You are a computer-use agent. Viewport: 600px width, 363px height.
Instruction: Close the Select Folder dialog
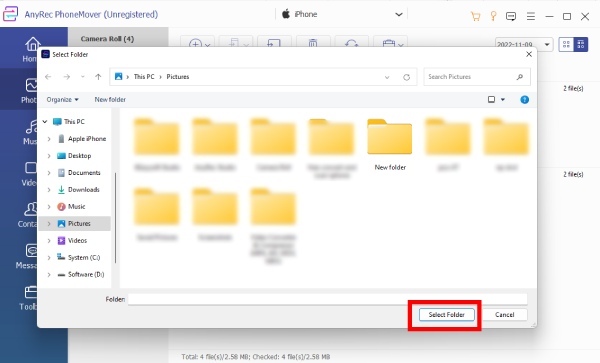click(x=529, y=54)
